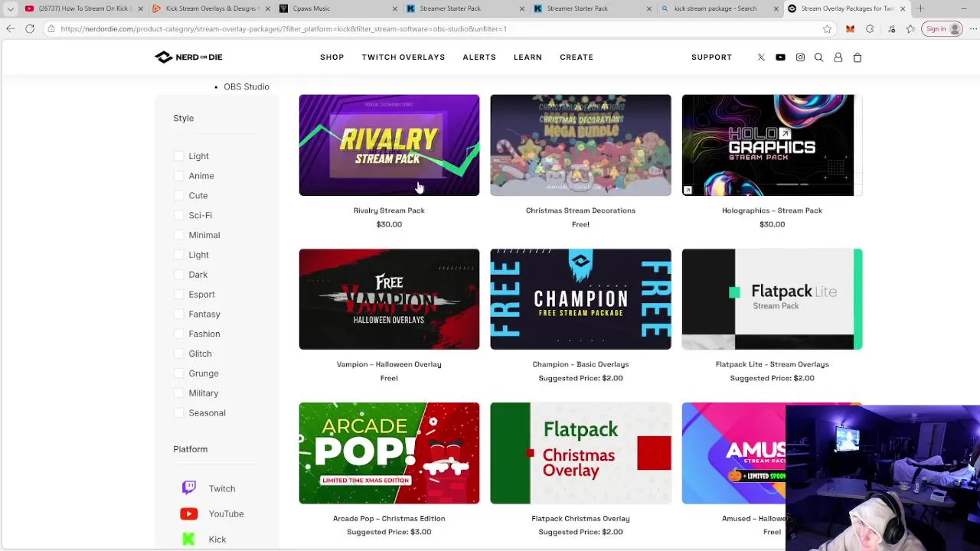The image size is (980, 551).
Task: Add page to favorites with star icon
Action: point(828,29)
